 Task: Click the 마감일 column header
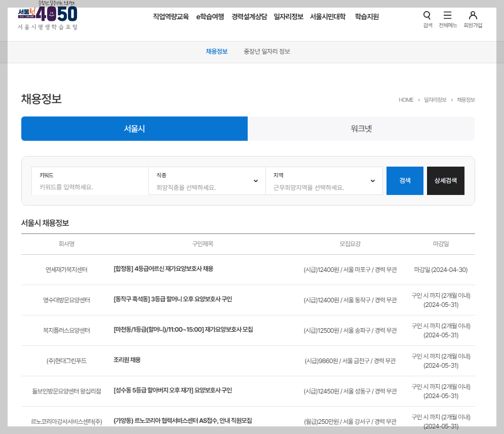tap(441, 244)
